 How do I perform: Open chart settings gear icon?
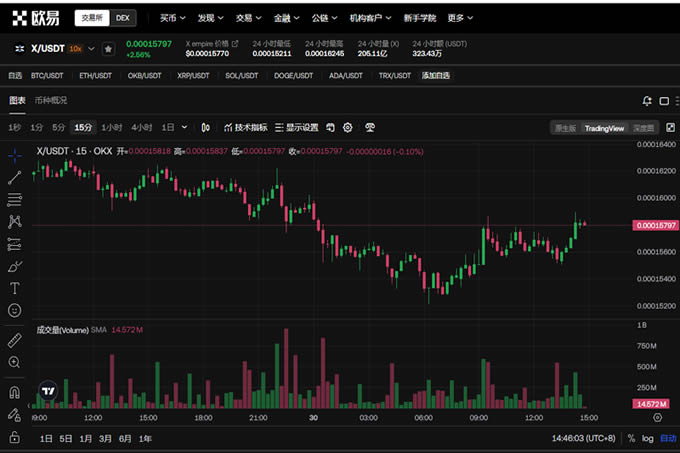pos(348,128)
